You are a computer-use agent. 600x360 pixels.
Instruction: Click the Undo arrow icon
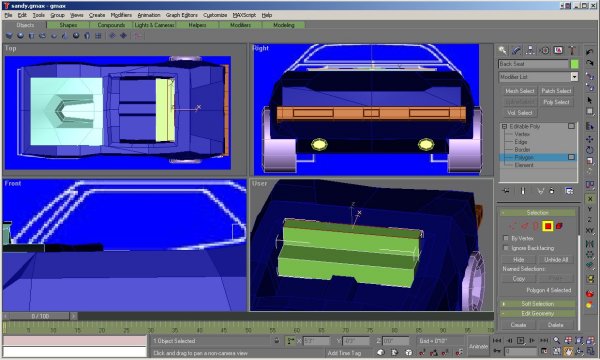coord(590,52)
